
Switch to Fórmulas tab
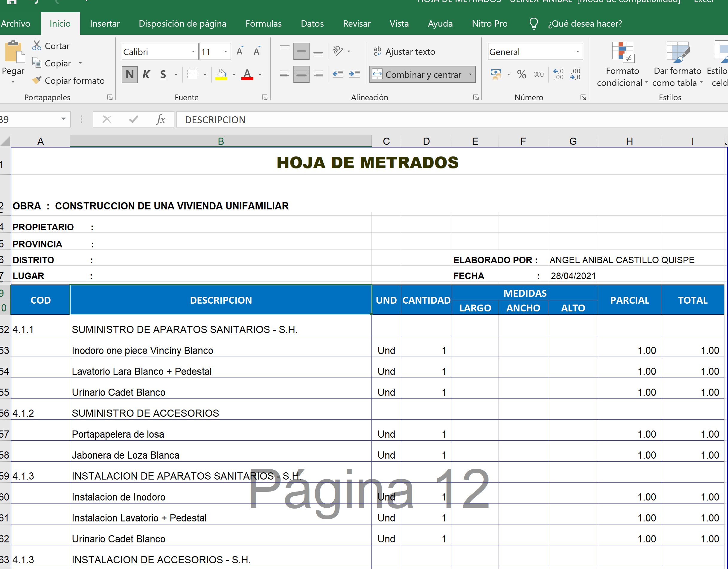click(263, 24)
